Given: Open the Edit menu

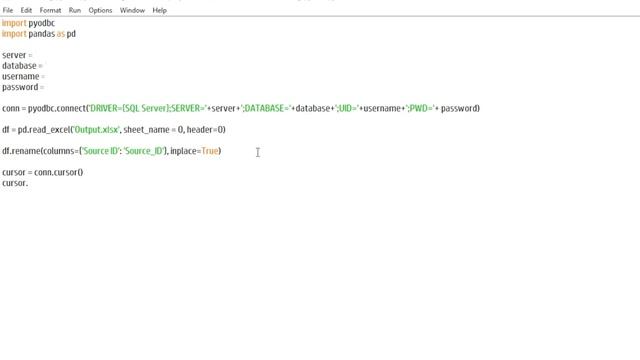Looking at the screenshot, I should point(26,10).
